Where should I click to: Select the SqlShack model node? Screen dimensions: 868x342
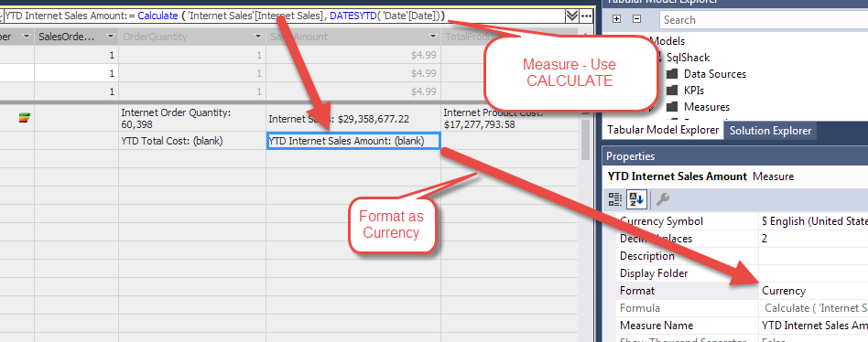coord(689,58)
